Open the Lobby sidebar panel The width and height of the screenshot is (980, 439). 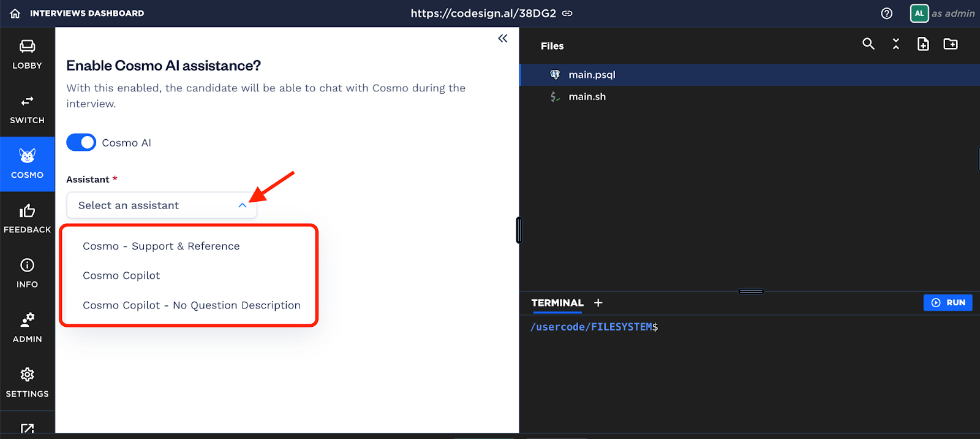(27, 55)
